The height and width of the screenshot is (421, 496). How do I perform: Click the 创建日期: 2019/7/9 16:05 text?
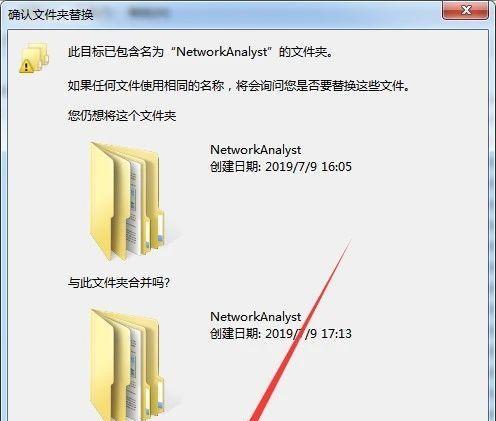click(x=281, y=166)
